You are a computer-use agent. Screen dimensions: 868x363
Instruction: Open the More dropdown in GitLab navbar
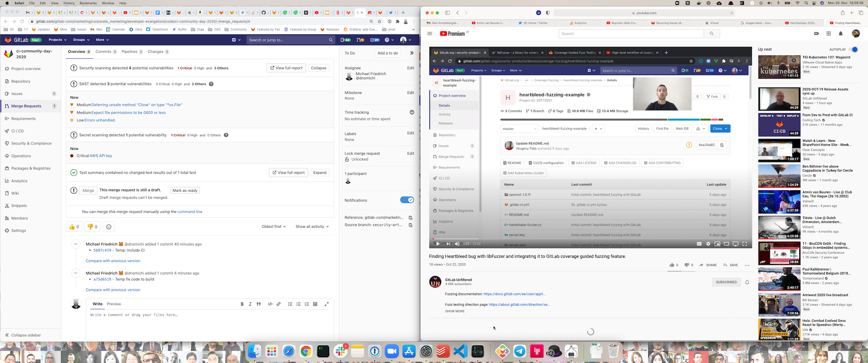(102, 40)
